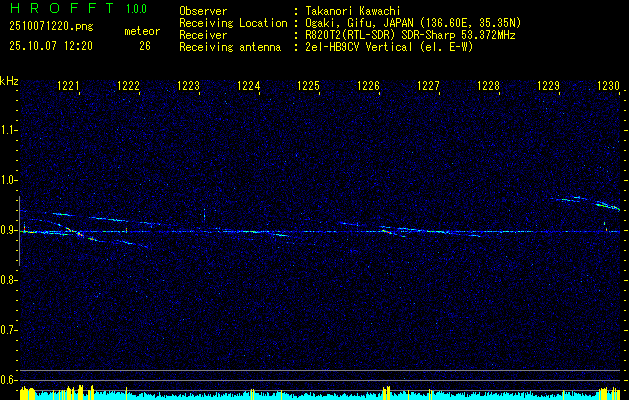Click the meteor count value 26
This screenshot has width=629, height=400.
[x=145, y=46]
